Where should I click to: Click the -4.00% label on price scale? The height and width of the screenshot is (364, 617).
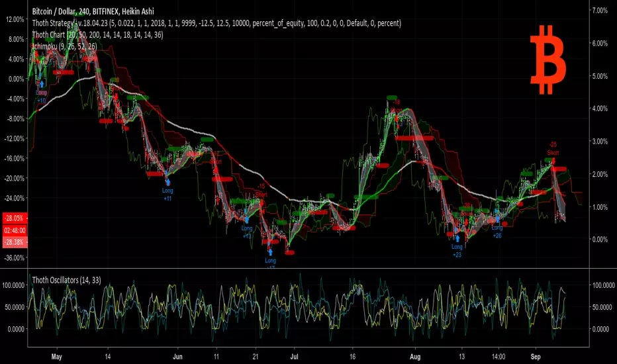tap(15, 99)
